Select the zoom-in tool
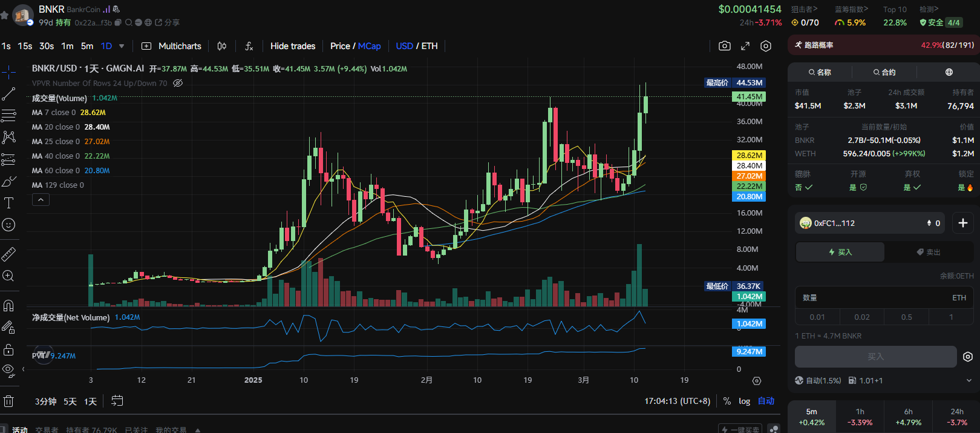Viewport: 980px width, 433px height. [x=8, y=276]
